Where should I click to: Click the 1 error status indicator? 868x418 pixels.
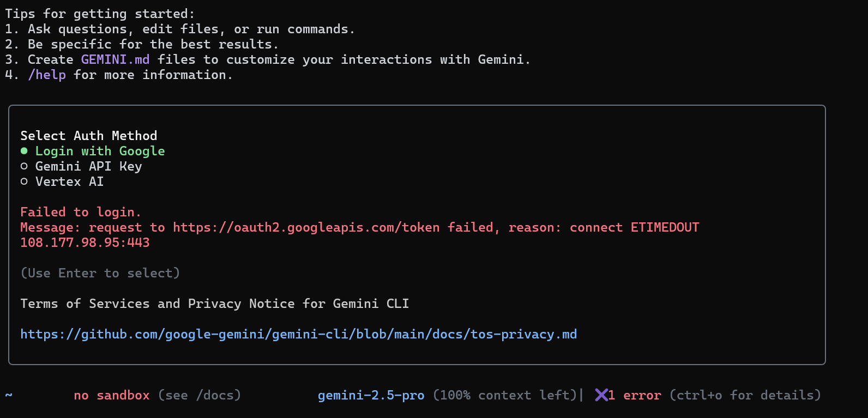(635, 395)
